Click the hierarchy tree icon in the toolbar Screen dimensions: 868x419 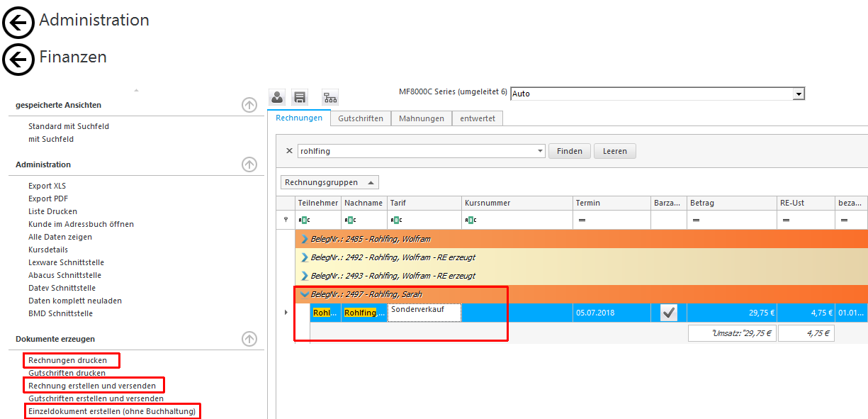pos(330,97)
